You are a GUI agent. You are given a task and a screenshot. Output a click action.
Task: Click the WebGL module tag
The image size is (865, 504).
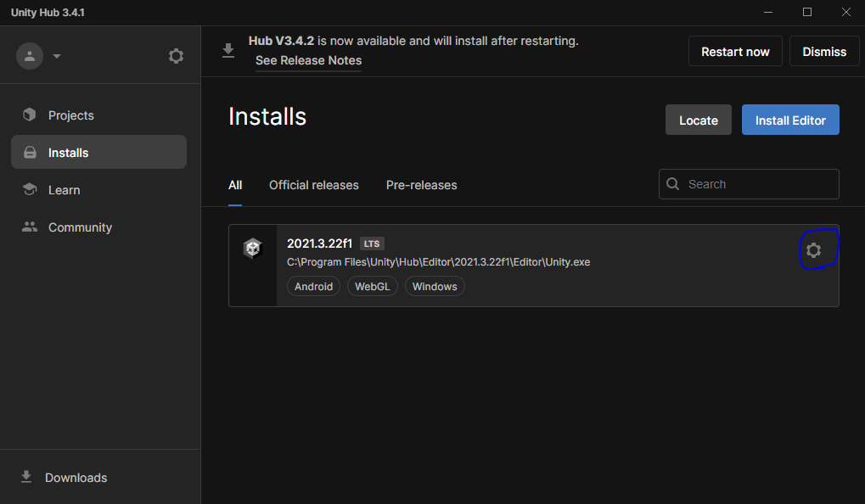click(373, 286)
